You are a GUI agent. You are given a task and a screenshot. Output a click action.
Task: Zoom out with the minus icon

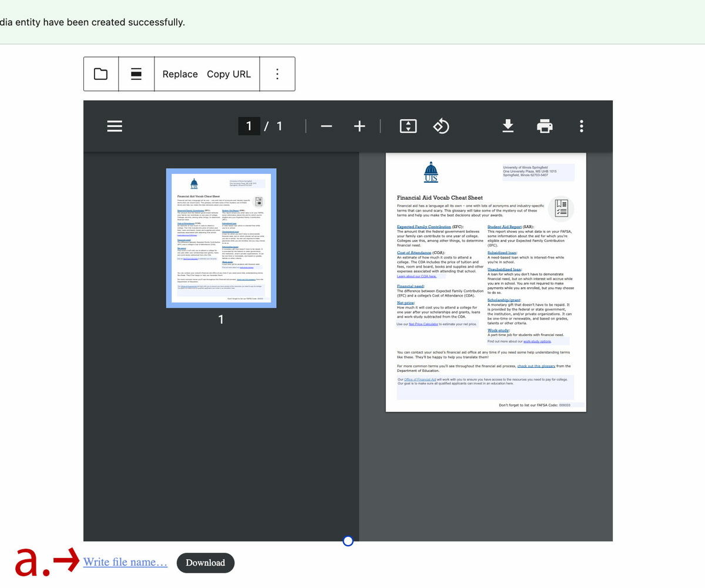coord(327,126)
